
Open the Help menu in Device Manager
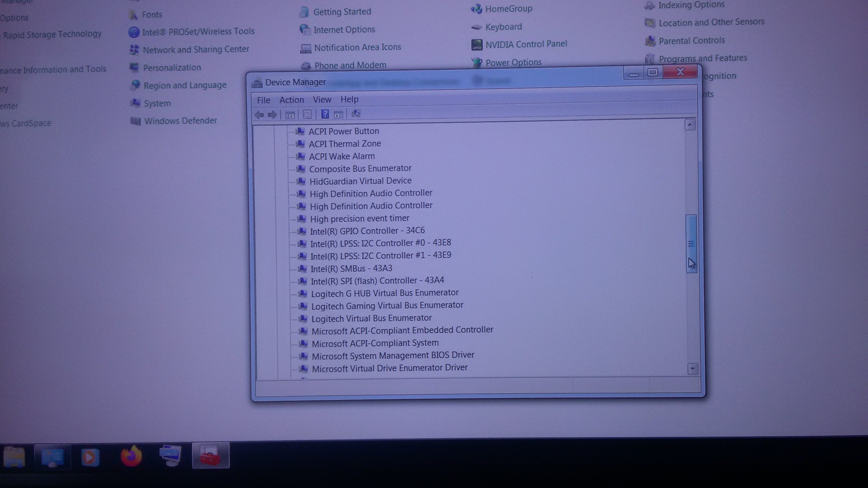point(349,99)
